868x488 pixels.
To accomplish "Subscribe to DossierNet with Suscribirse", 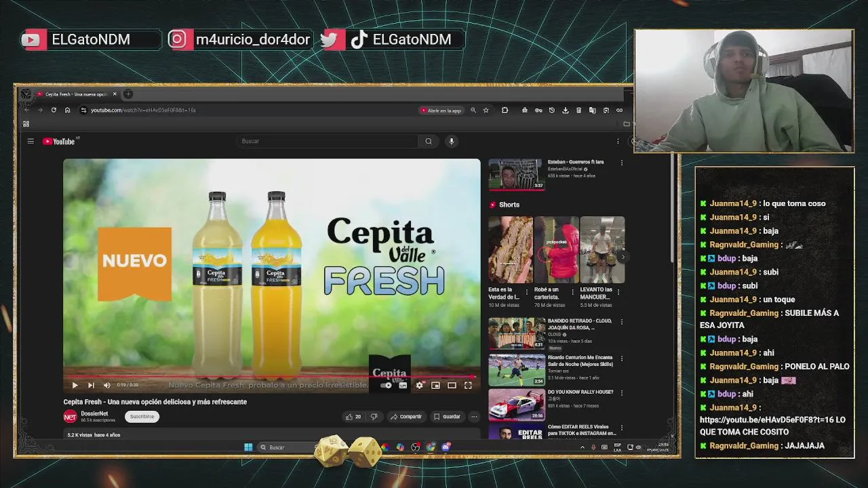I will [142, 416].
